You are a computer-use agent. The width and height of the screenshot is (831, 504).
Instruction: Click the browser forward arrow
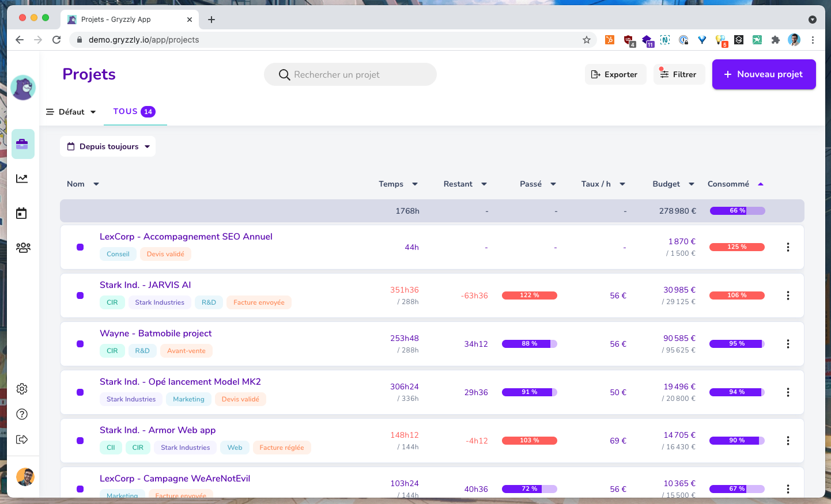(x=38, y=40)
